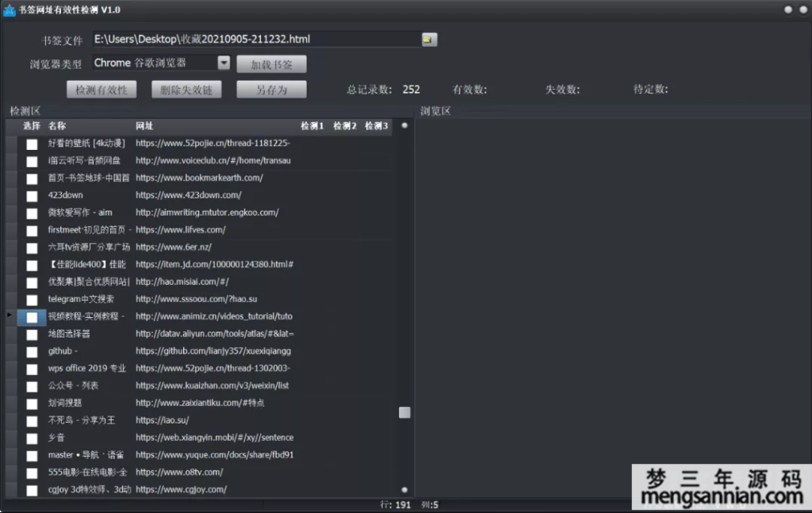Click the 检测1 column header
The image size is (812, 513).
coord(312,126)
